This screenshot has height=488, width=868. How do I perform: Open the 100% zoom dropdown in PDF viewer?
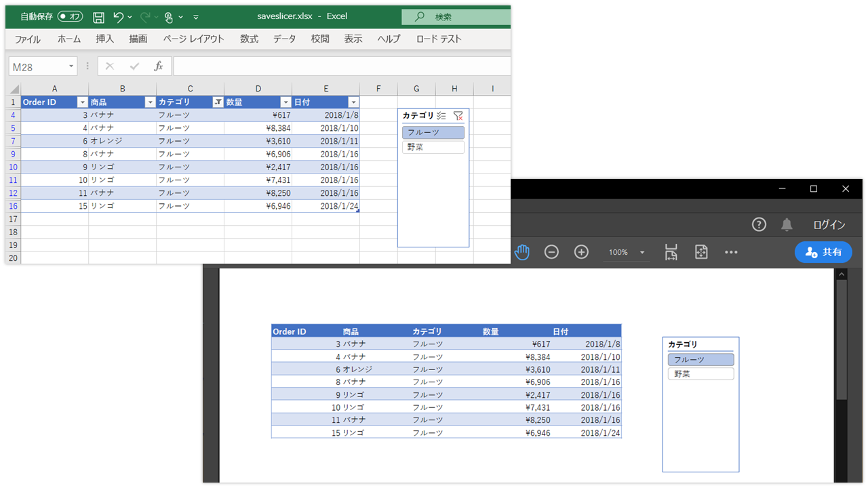(x=642, y=252)
